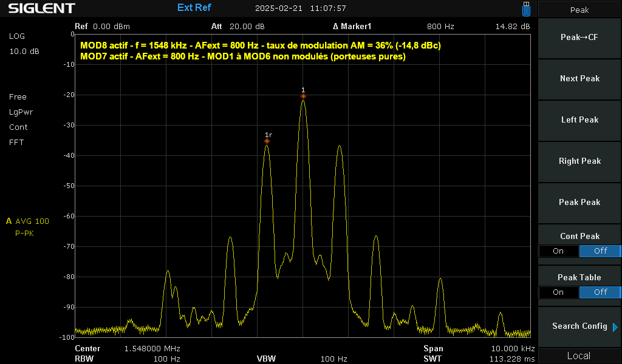The image size is (622, 364).
Task: Click the marker delta frequency 800 Hz
Action: tap(440, 27)
